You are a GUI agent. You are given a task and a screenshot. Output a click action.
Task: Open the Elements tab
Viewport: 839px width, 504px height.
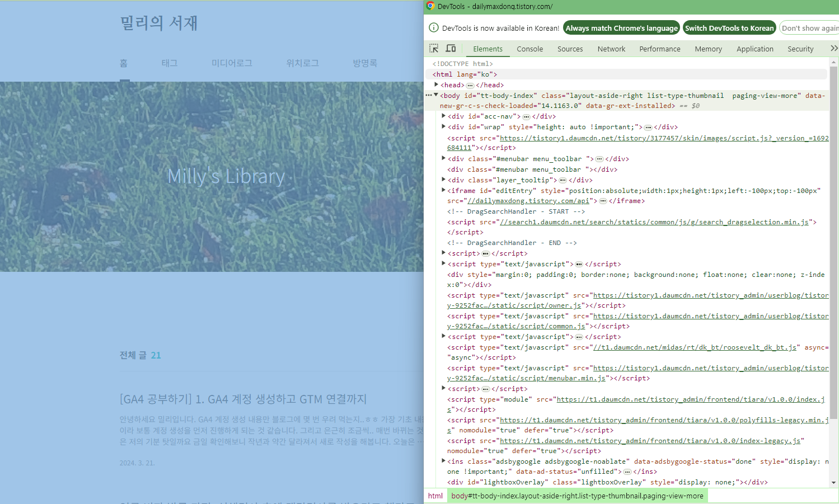click(488, 49)
